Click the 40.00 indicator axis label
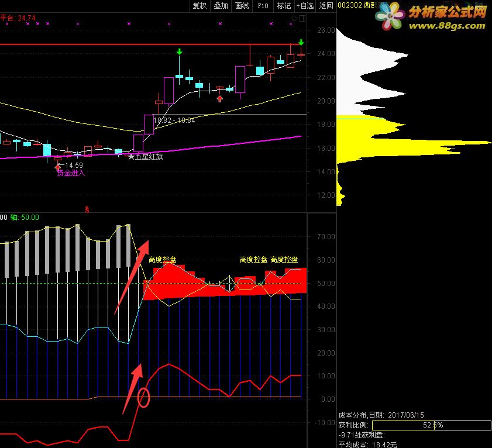The image size is (492, 448). point(326,306)
